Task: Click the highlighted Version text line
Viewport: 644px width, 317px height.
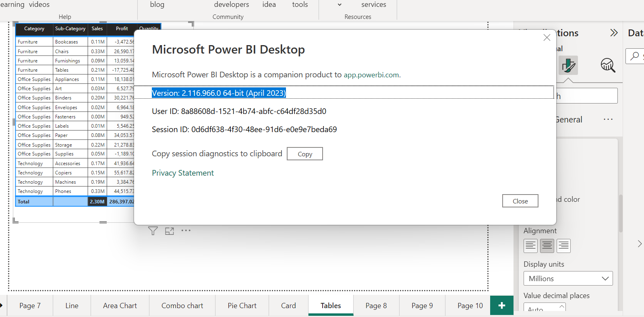Action: pos(219,93)
